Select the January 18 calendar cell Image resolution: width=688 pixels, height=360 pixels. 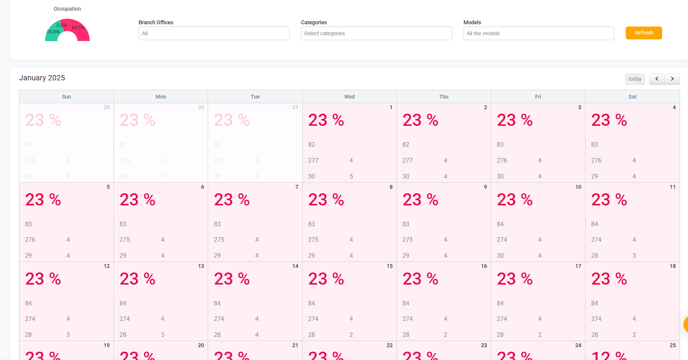(632, 301)
